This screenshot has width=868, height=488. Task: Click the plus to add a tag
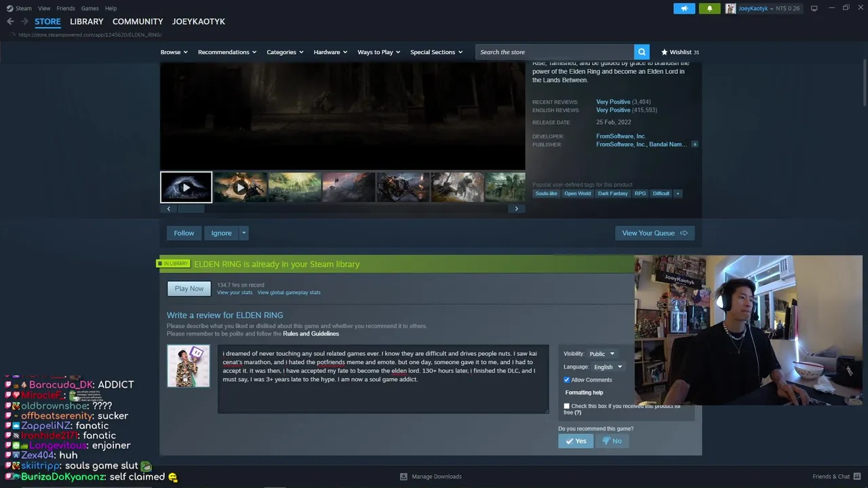pos(677,194)
